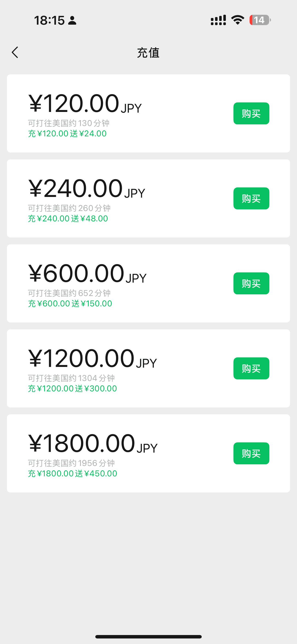Select the ¥1800.00 JPY price label
This screenshot has height=644, width=297.
(x=93, y=444)
